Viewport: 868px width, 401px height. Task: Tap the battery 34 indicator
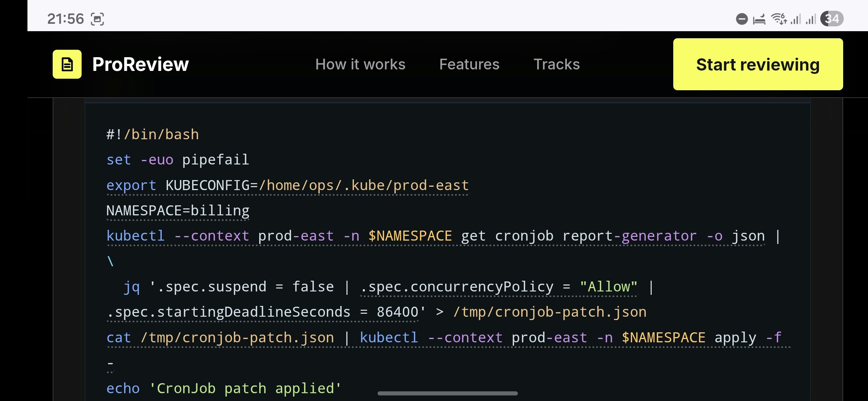click(x=832, y=19)
